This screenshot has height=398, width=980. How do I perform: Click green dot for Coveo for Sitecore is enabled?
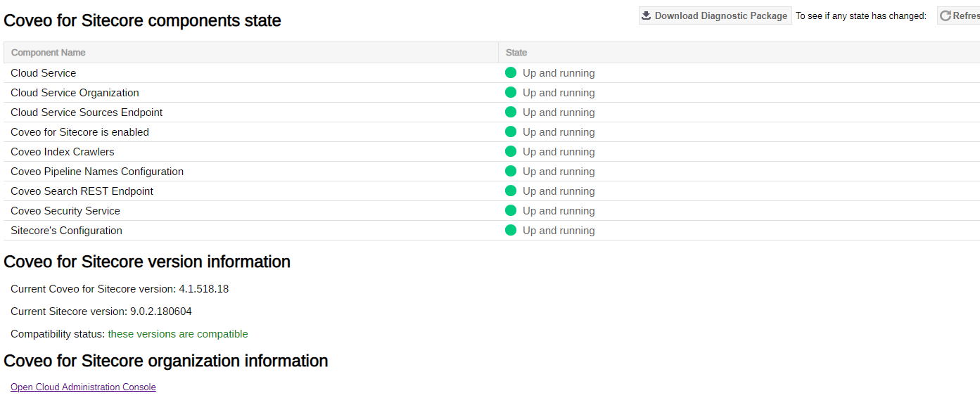[x=511, y=131]
